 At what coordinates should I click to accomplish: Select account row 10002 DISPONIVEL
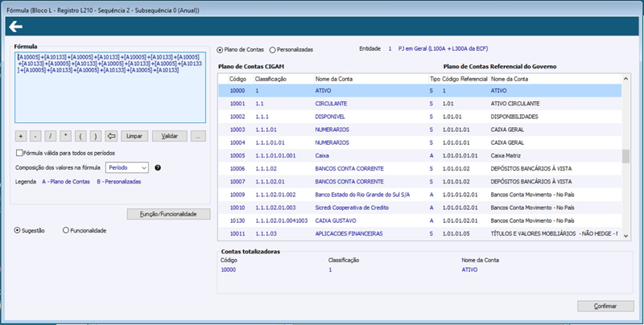tap(419, 117)
